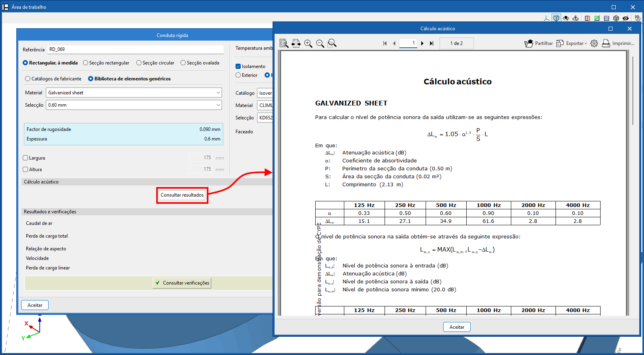Click Aceitar in Cálculo acústico window
This screenshot has width=644, height=355.
[457, 327]
